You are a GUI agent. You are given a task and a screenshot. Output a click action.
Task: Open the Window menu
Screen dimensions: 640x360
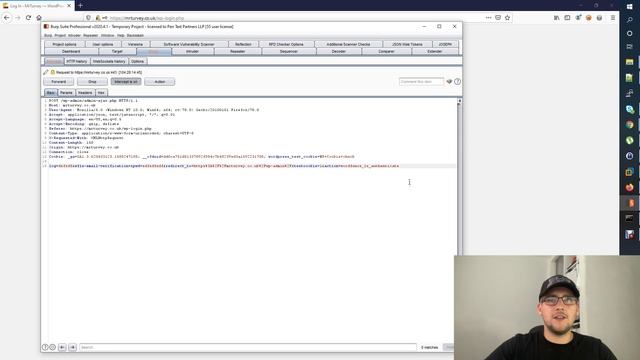pos(108,36)
